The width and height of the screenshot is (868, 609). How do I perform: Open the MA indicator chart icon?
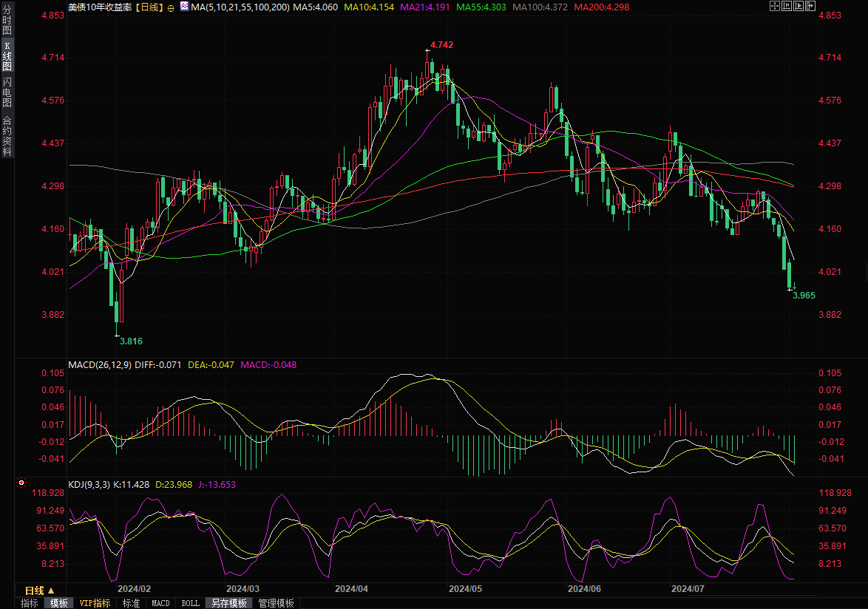coord(183,7)
